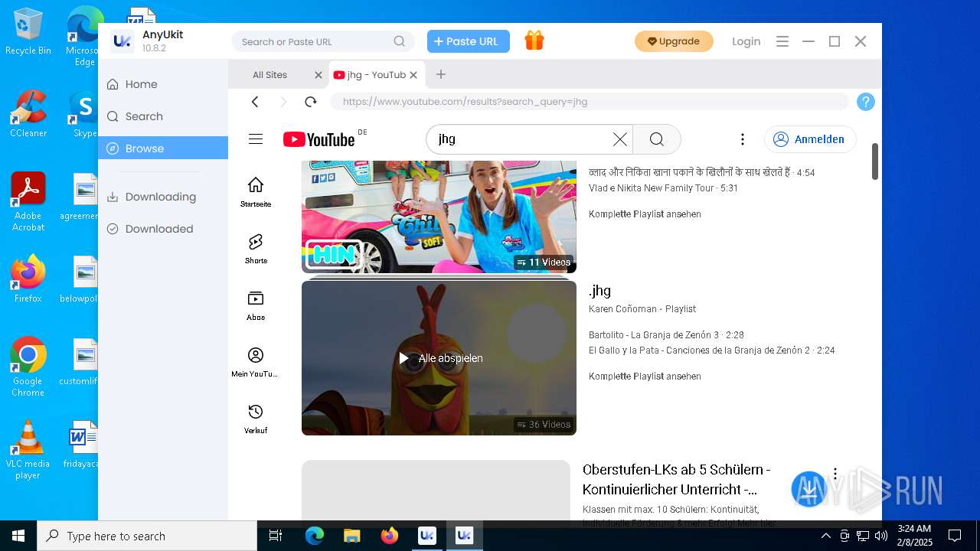Viewport: 980px width, 551px height.
Task: Click the YouTube logo
Action: pos(319,139)
